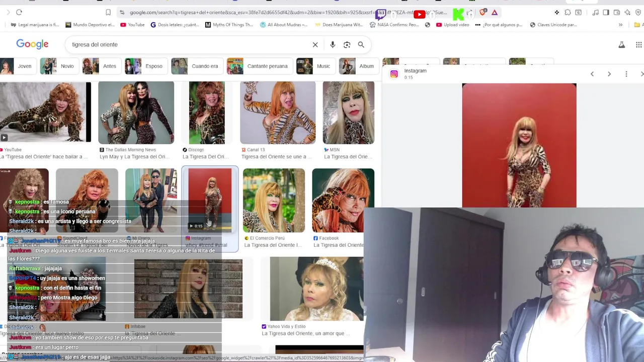Click the Twitch icon in the browser toolbar
This screenshot has height=362, width=644.
click(381, 14)
